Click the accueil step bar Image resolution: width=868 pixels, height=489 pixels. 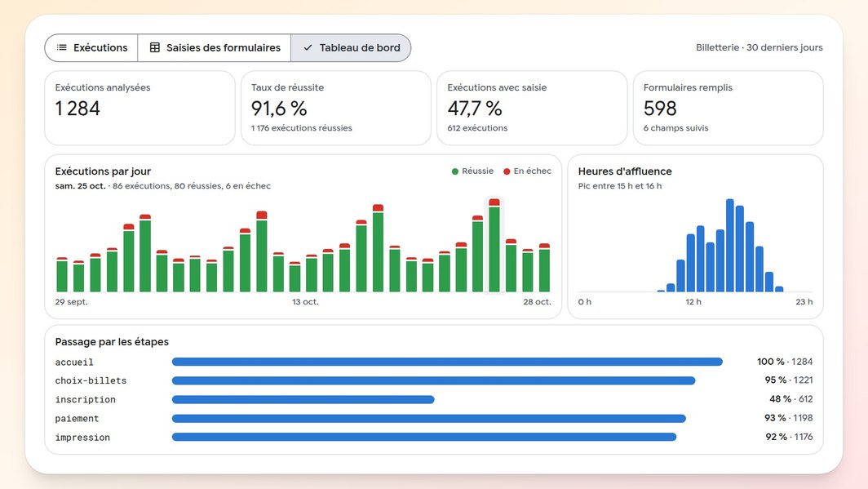[447, 362]
